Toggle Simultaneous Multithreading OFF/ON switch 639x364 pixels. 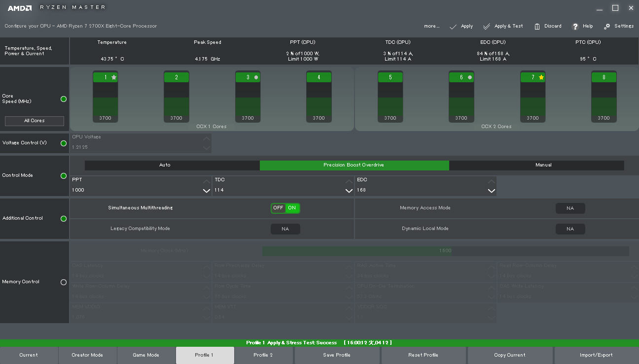coord(285,208)
